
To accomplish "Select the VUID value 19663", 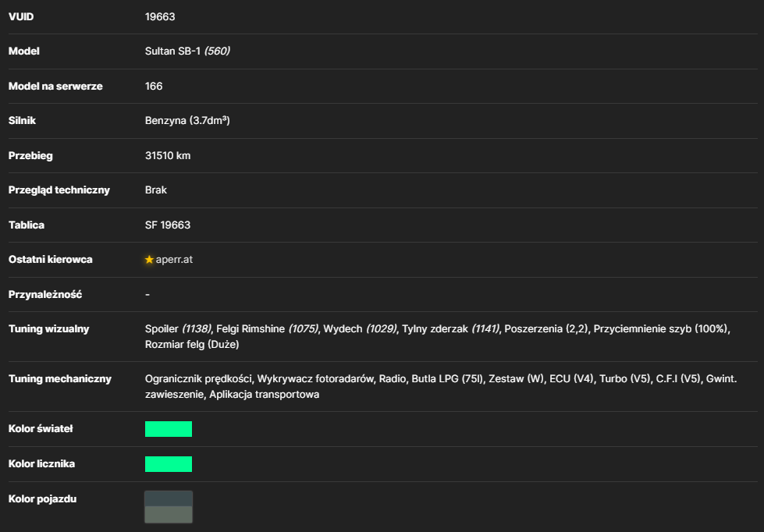I will [160, 16].
